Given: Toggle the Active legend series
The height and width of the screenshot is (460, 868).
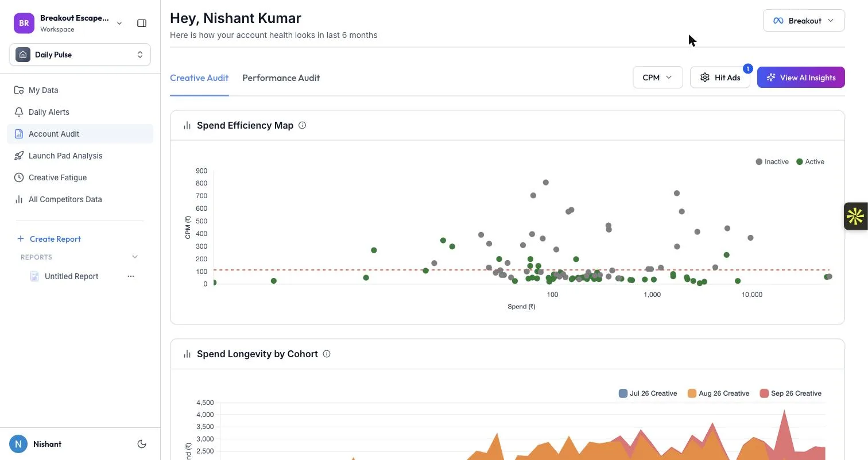Looking at the screenshot, I should (x=810, y=162).
